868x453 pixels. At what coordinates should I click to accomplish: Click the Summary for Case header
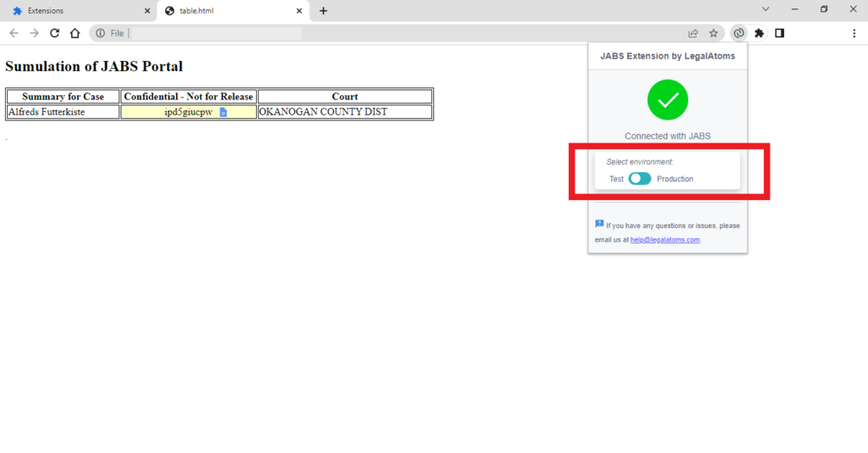pos(63,97)
